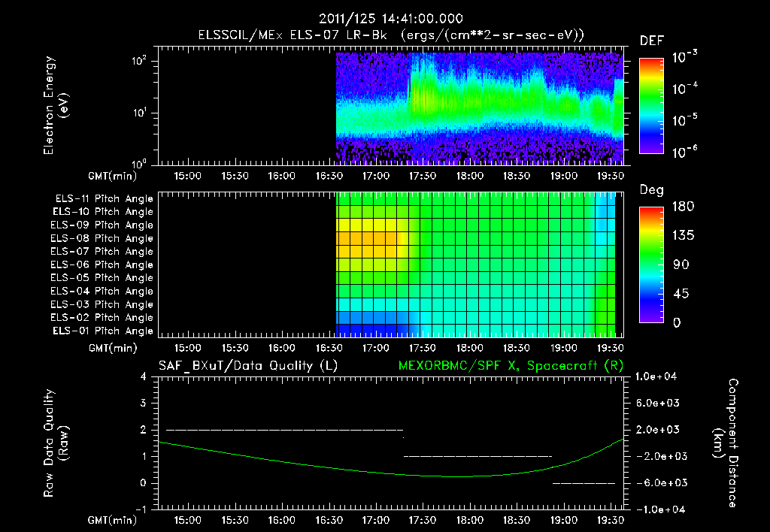The image size is (770, 532).
Task: Click the Deg pitch angle color bar
Action: [x=651, y=264]
